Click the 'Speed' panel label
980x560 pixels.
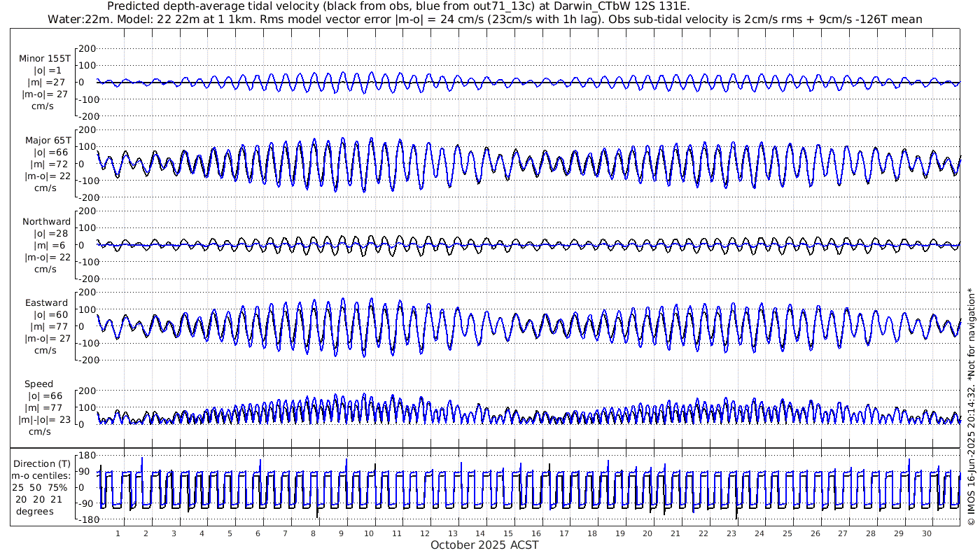tap(38, 384)
